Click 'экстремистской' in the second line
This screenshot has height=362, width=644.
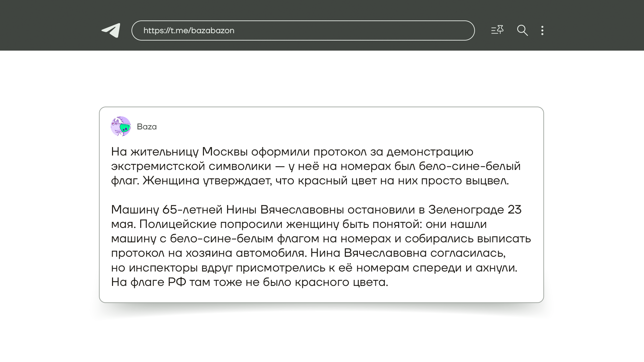click(x=158, y=166)
